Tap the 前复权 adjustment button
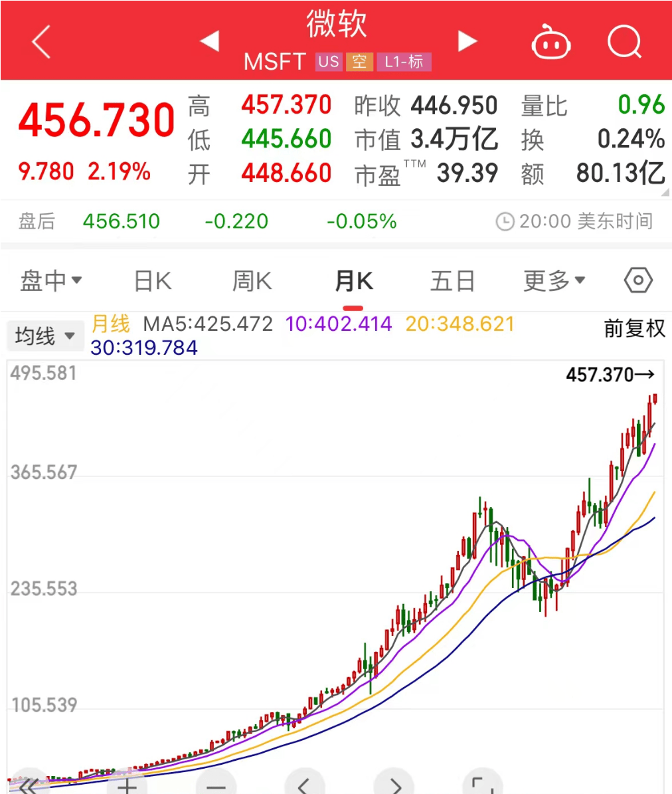This screenshot has width=672, height=794. coord(634,328)
